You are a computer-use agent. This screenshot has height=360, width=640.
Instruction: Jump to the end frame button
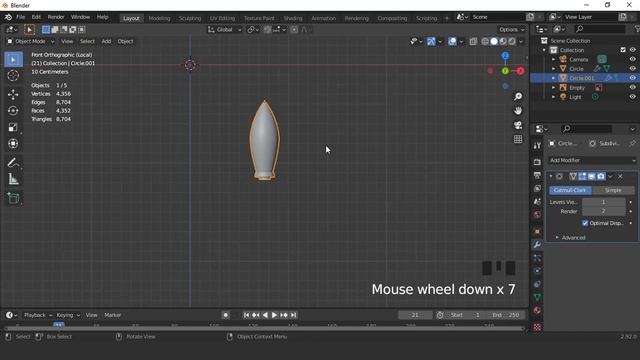[293, 315]
